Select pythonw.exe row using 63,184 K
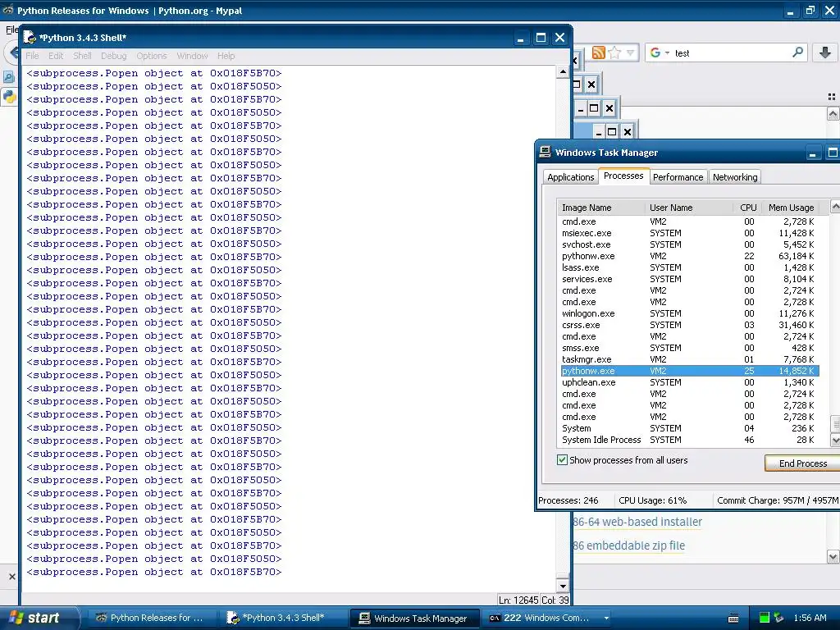Image resolution: width=840 pixels, height=630 pixels. click(x=689, y=256)
